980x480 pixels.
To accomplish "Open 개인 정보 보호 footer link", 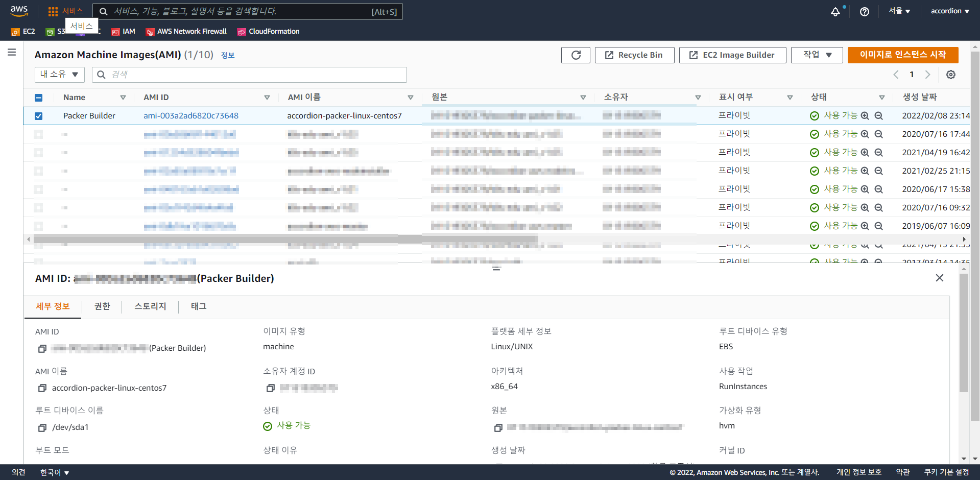I will 859,472.
